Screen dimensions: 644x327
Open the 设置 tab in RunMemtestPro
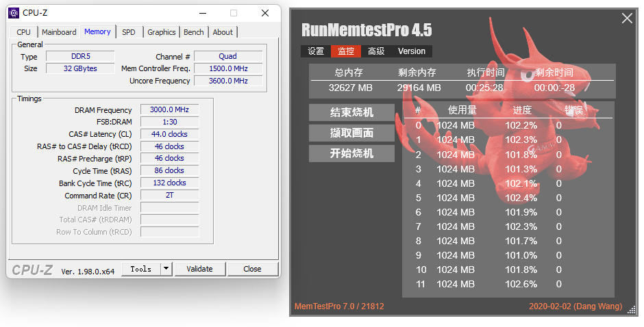pos(316,51)
